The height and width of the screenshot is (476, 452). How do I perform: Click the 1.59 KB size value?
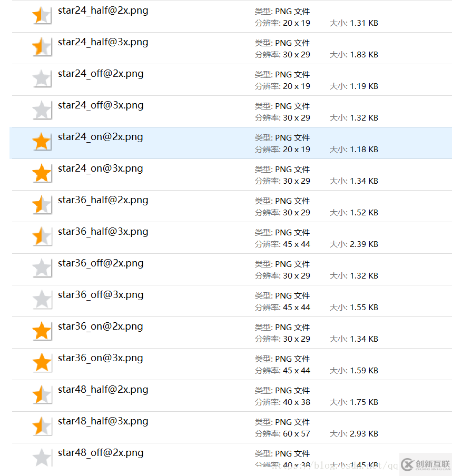click(x=364, y=370)
